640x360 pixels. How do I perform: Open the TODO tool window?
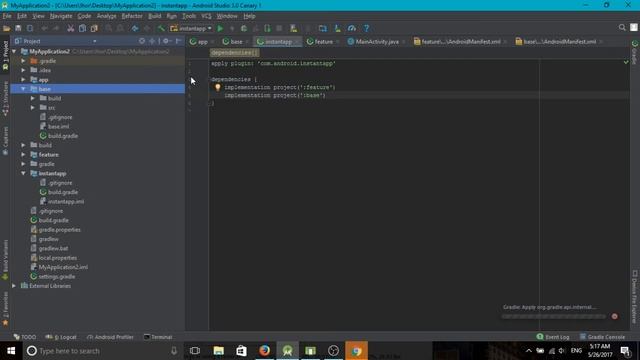click(24, 337)
